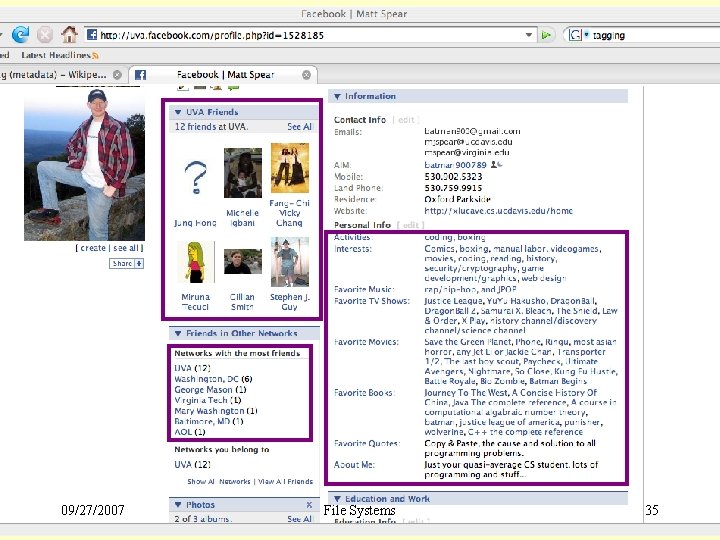This screenshot has height=540, width=720.
Task: Collapse the Information section
Action: pos(338,96)
